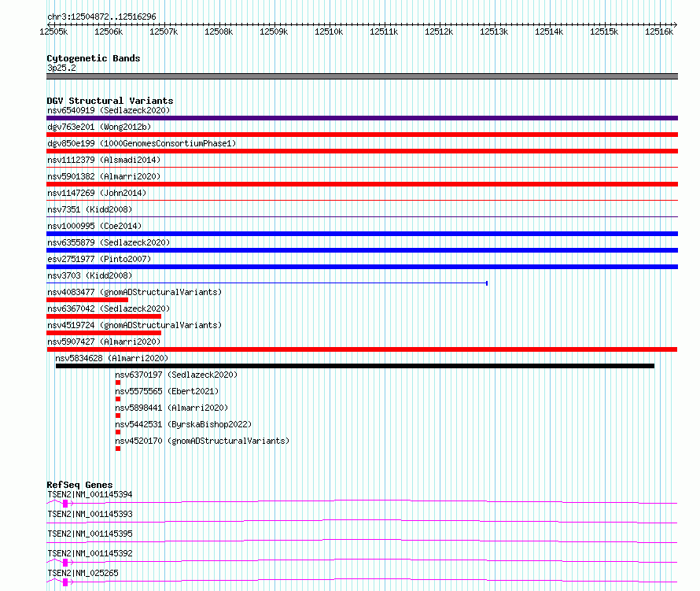Open transcript TSEN2|NM_001145393 label

[90, 514]
